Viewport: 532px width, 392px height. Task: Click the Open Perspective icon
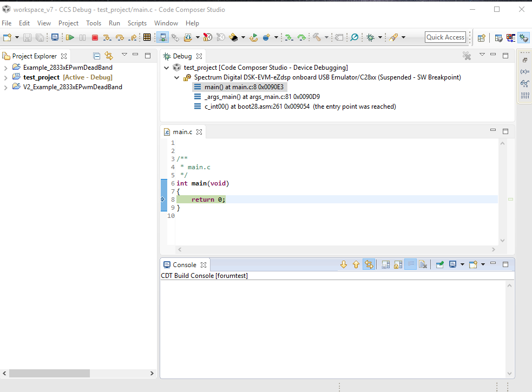pos(482,38)
